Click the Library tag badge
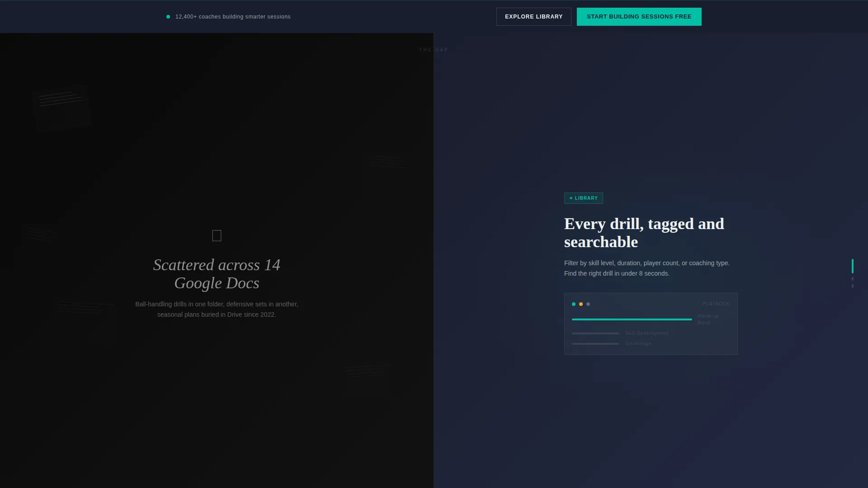 [583, 198]
